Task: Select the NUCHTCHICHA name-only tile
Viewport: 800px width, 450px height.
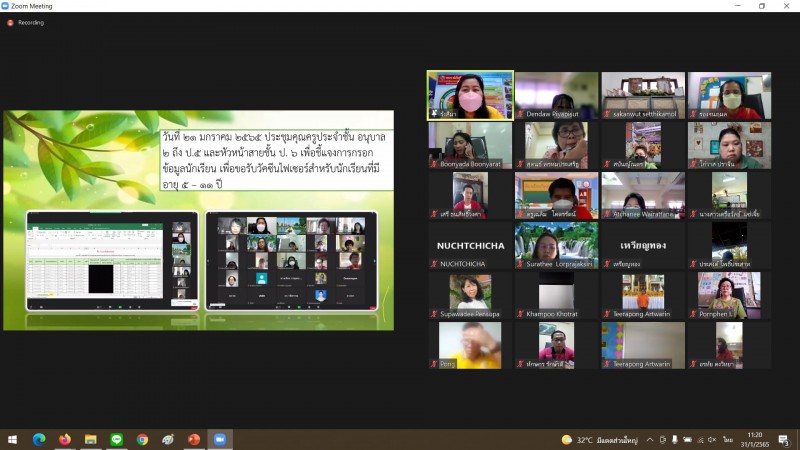Action: [x=470, y=245]
